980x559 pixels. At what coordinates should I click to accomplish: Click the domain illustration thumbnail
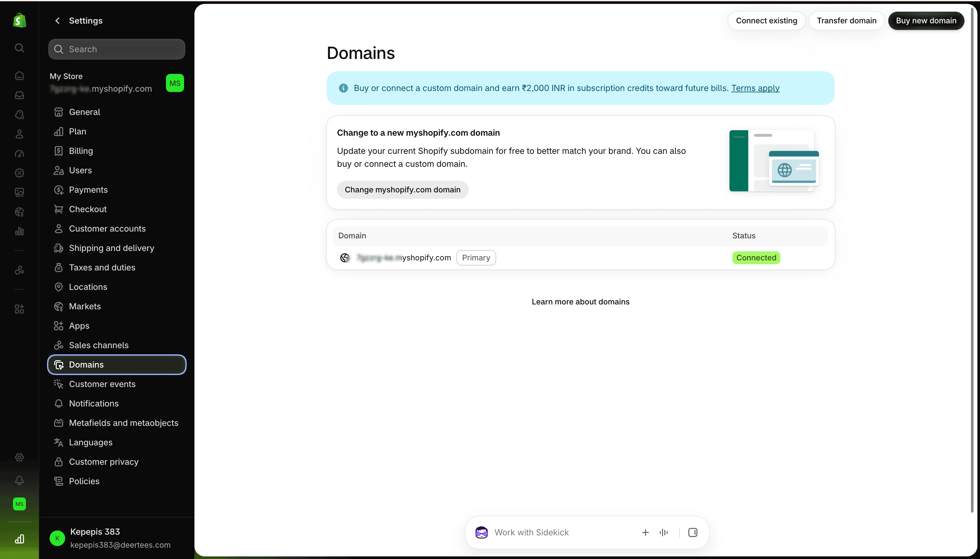(774, 161)
